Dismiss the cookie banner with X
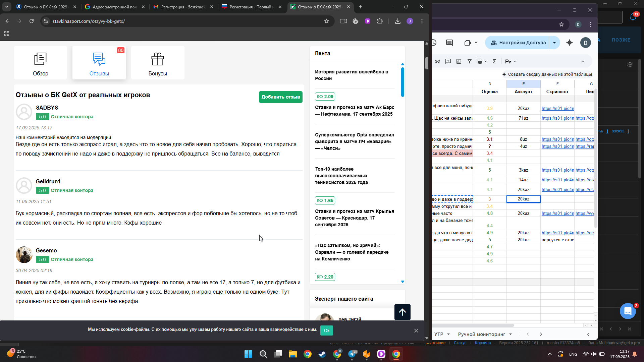Image resolution: width=644 pixels, height=362 pixels. 416,331
